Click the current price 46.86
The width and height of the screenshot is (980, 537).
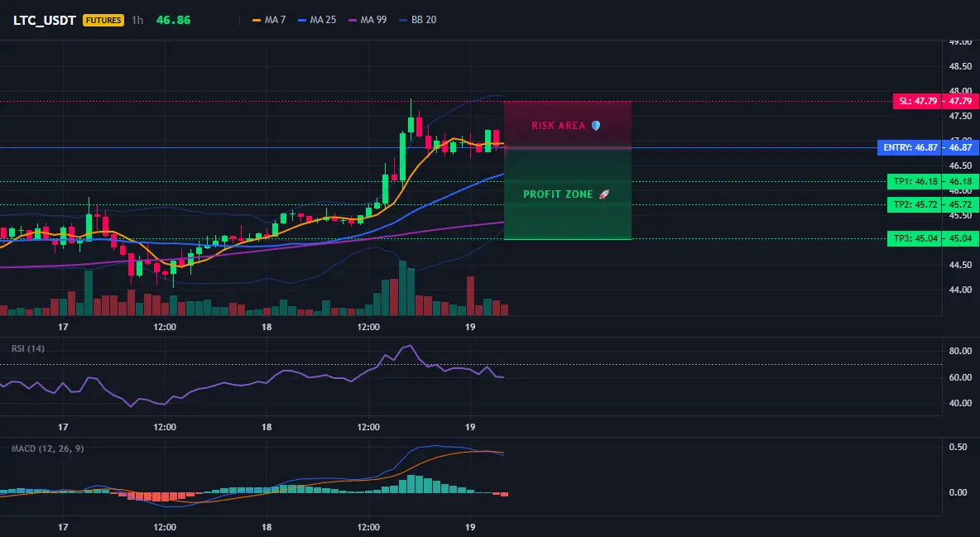pos(173,20)
